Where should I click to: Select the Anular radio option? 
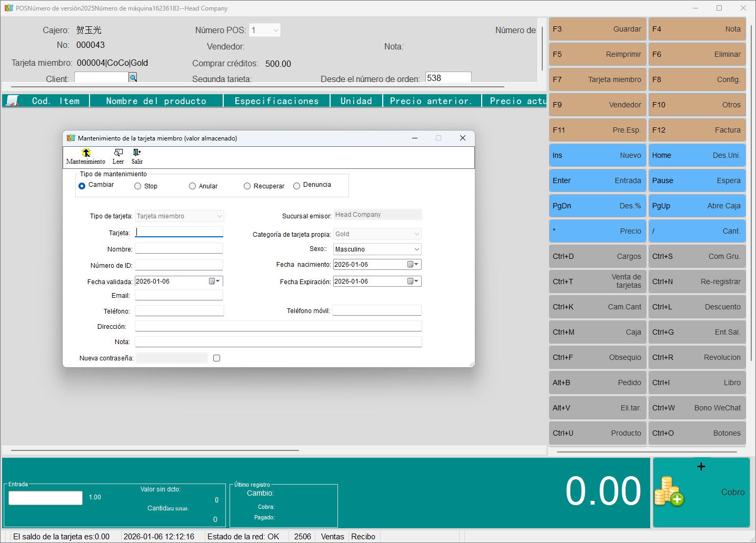point(193,186)
